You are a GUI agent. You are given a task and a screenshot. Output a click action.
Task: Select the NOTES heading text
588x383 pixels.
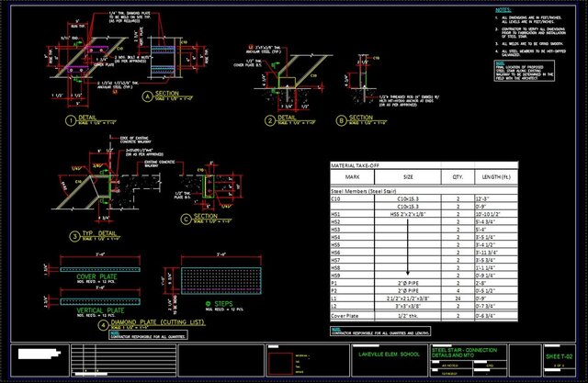(503, 9)
